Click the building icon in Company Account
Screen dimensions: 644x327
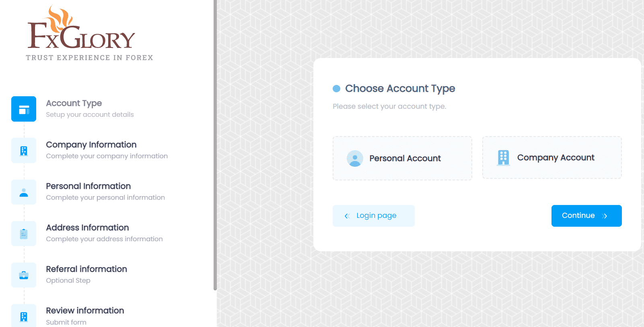click(503, 158)
